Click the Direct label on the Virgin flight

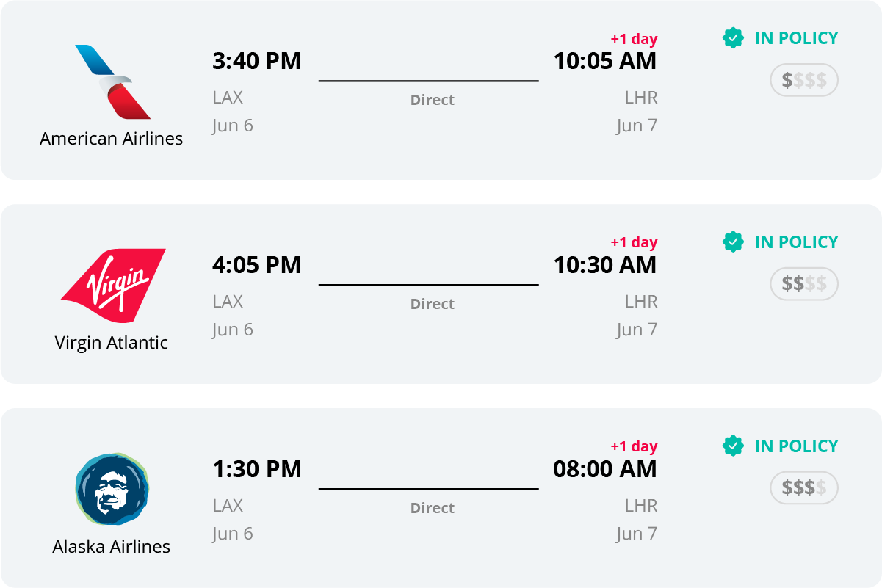pyautogui.click(x=433, y=304)
